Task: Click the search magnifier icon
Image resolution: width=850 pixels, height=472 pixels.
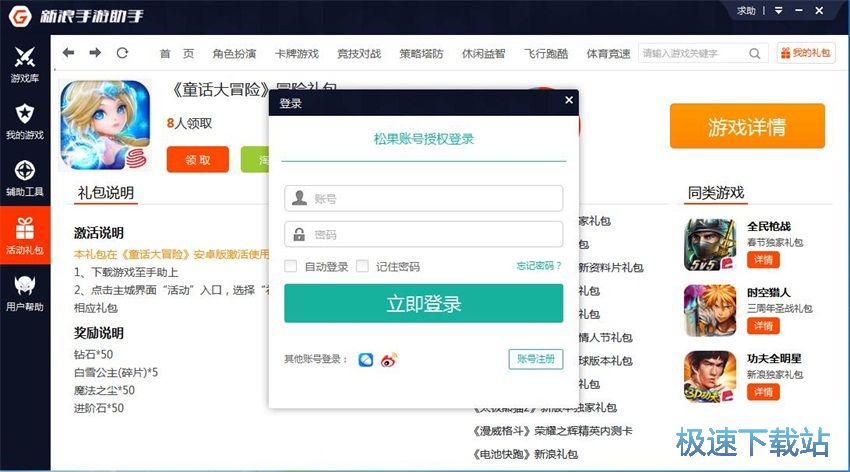Action: (755, 53)
